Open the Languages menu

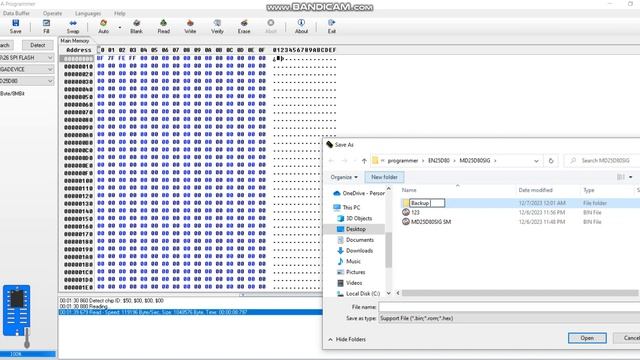pos(88,13)
